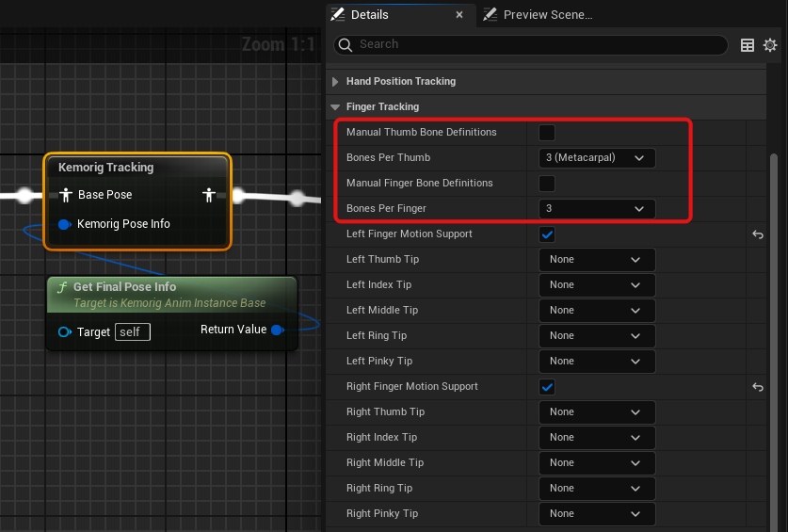
Task: Expand Hand Position Tracking section
Action: tap(335, 82)
